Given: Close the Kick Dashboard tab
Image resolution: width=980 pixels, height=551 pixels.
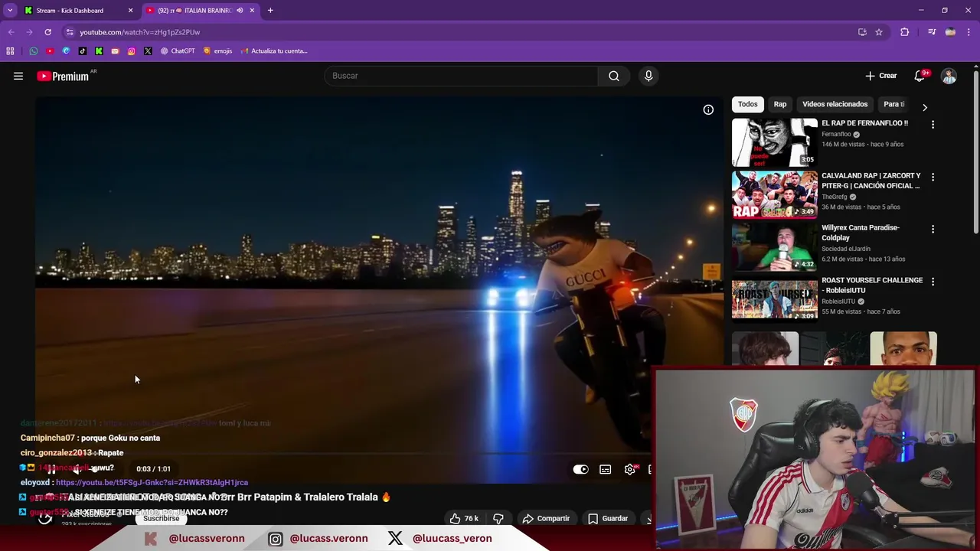Looking at the screenshot, I should [130, 11].
